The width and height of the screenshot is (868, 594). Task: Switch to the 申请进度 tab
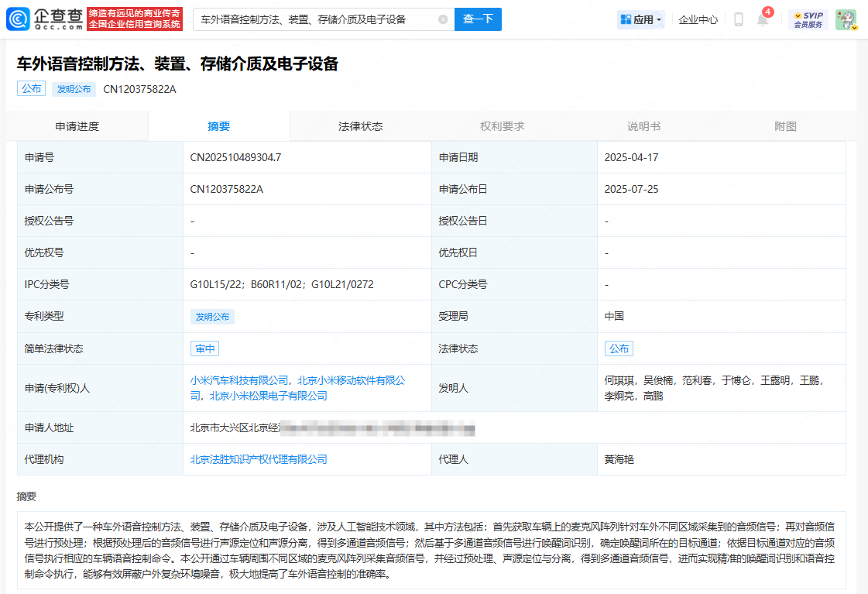pos(77,126)
